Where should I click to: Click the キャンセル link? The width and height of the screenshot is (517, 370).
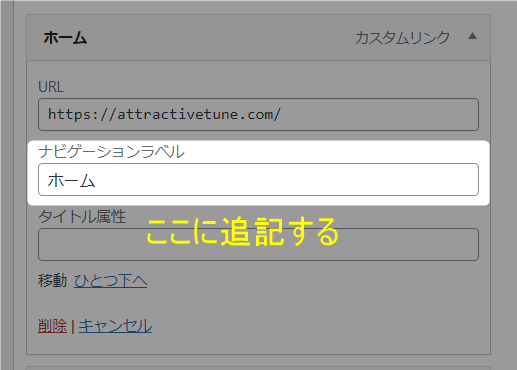115,326
